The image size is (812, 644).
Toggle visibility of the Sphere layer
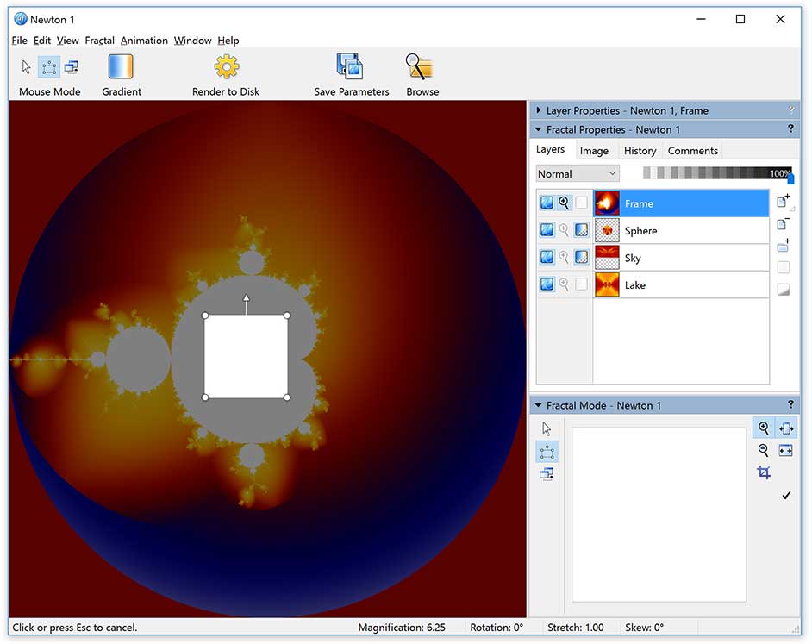pos(547,229)
